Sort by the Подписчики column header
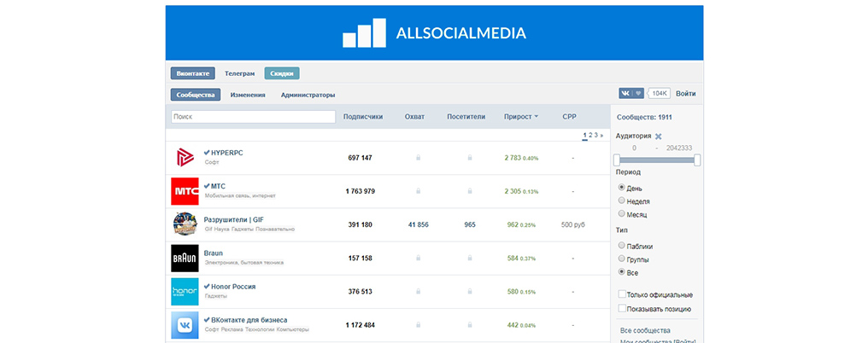Screen dimensions: 868x343 (x=362, y=117)
